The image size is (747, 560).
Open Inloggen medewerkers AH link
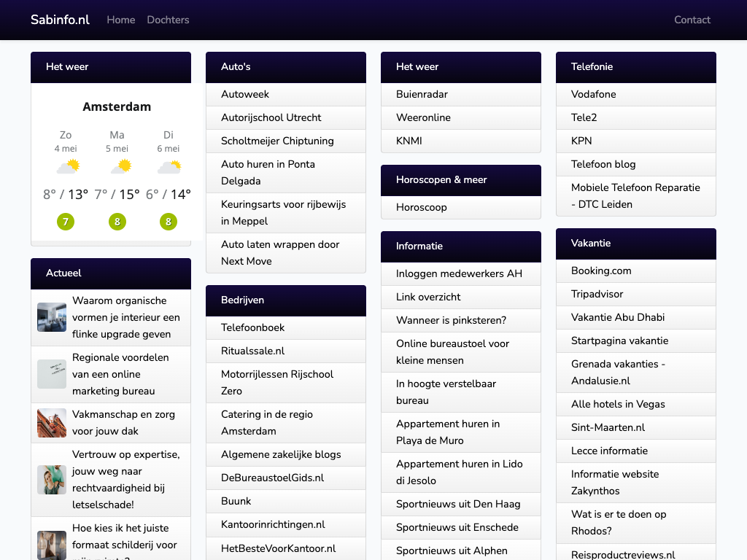(x=459, y=273)
